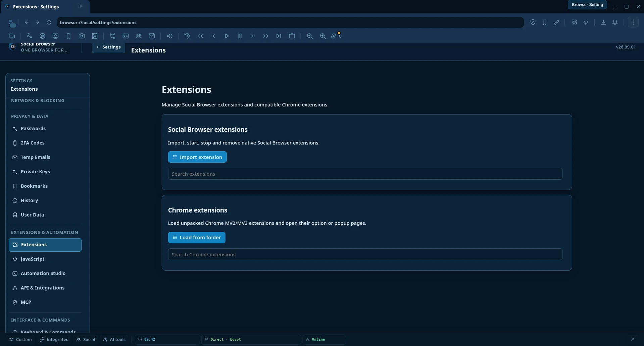The height and width of the screenshot is (346, 644).
Task: Focus the Search Chrome extensions field
Action: [365, 254]
